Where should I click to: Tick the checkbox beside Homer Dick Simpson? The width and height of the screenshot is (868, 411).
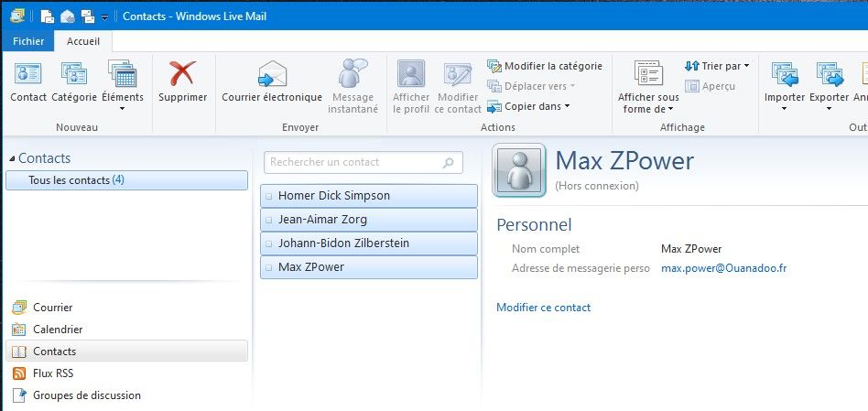tap(268, 196)
